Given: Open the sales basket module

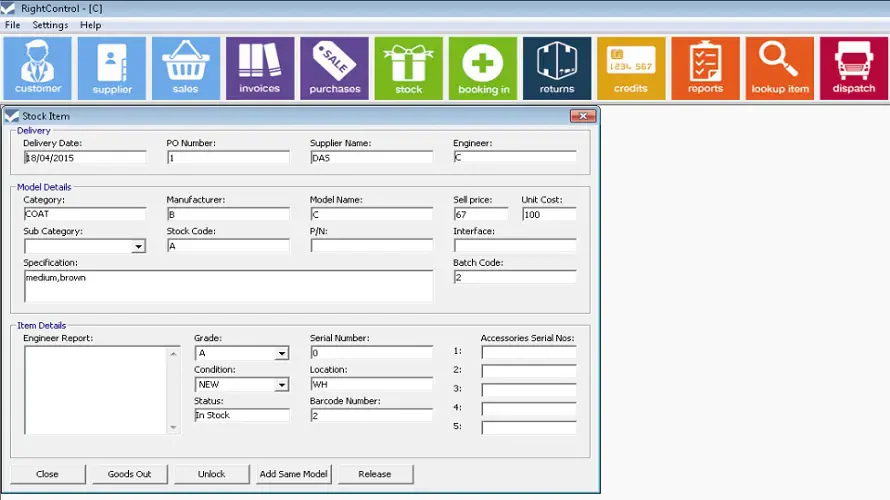Looking at the screenshot, I should click(x=186, y=68).
